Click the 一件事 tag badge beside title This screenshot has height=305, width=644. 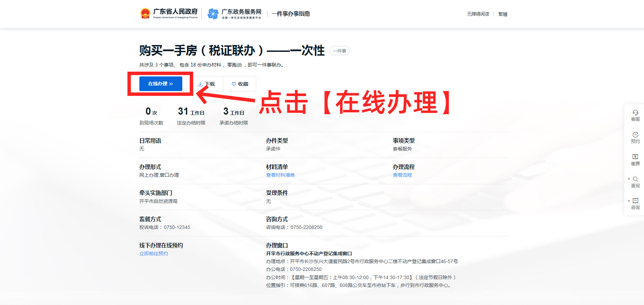339,51
